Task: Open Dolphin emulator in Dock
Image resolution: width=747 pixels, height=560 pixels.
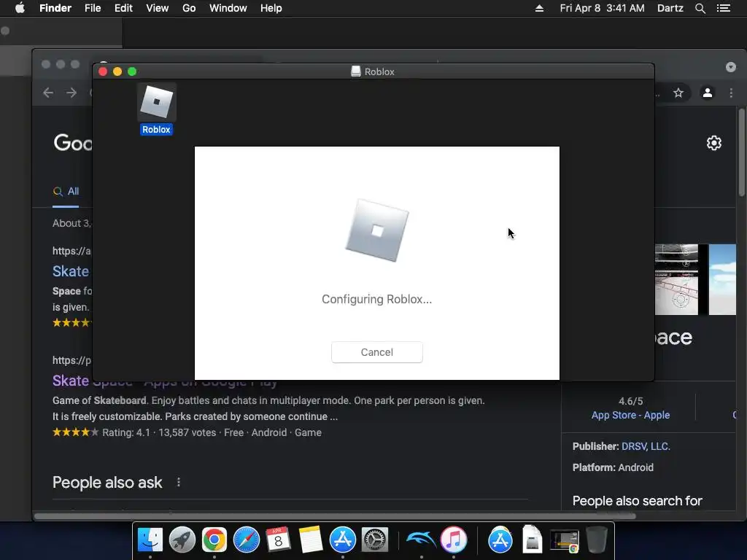Action: click(421, 540)
